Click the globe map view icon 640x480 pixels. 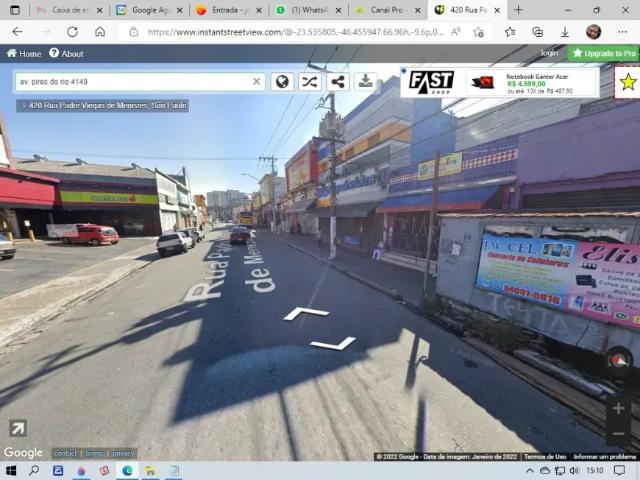point(282,82)
